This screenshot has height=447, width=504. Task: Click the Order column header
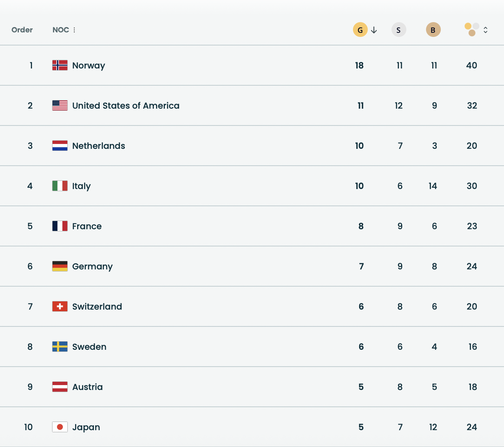point(22,30)
